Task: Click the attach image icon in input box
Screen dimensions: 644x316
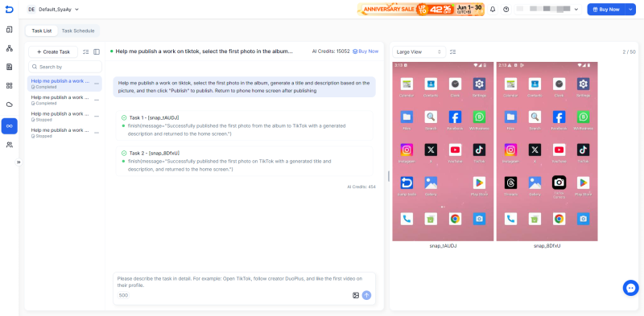Action: (356, 295)
